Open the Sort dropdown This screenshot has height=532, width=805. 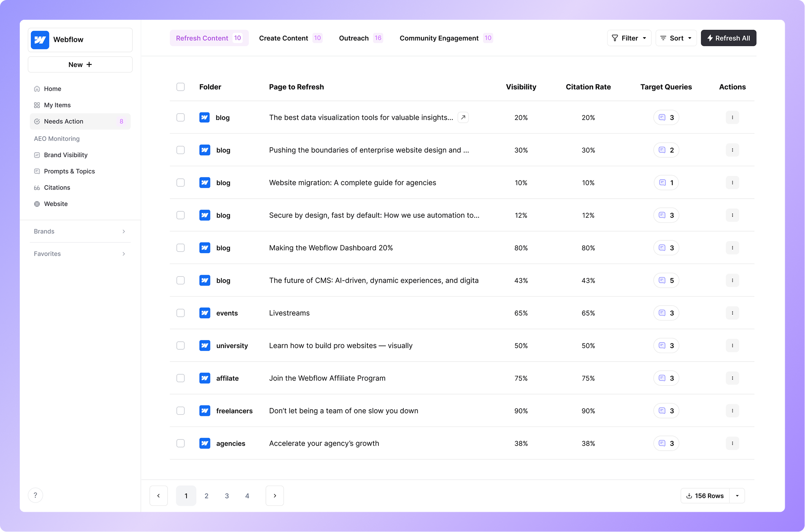pyautogui.click(x=676, y=38)
